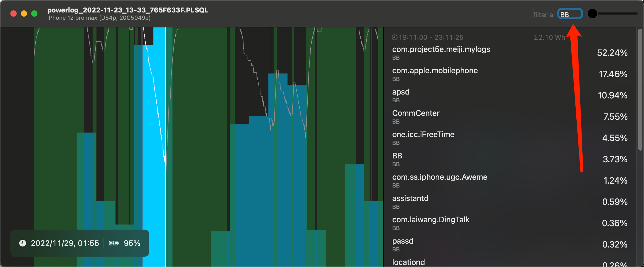Click the process list vertical scrollbar
The width and height of the screenshot is (644, 267).
click(x=640, y=90)
